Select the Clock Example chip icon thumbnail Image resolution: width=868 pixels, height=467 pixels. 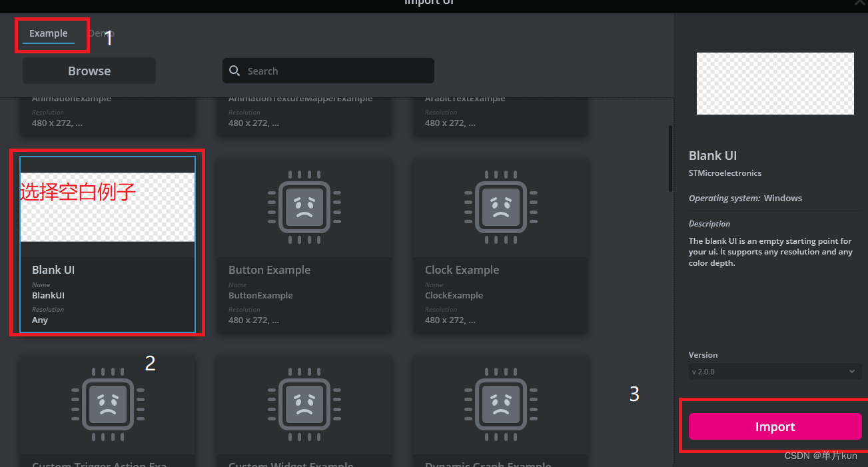500,207
